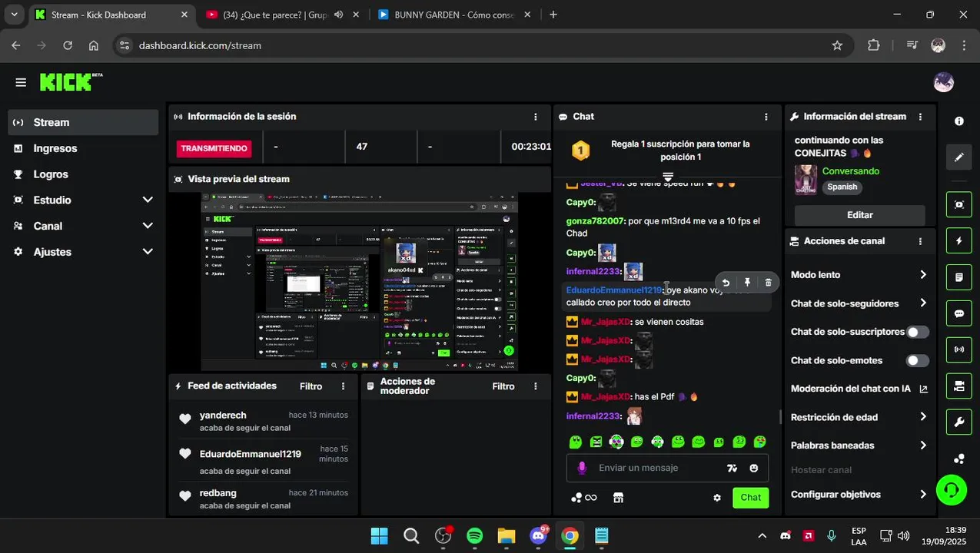Open the user avatar menu in Kick header
Image resolution: width=980 pixels, height=553 pixels.
(x=943, y=82)
